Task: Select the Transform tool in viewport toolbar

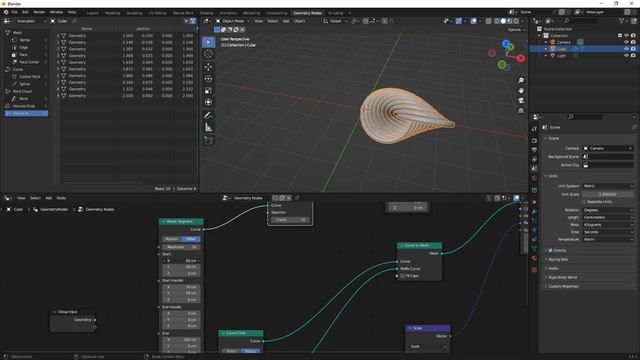Action: pos(209,102)
